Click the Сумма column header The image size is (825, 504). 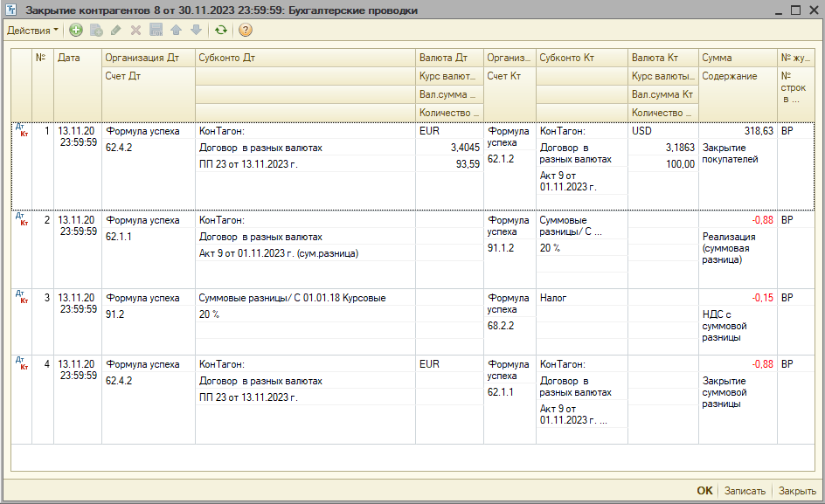pyautogui.click(x=718, y=58)
